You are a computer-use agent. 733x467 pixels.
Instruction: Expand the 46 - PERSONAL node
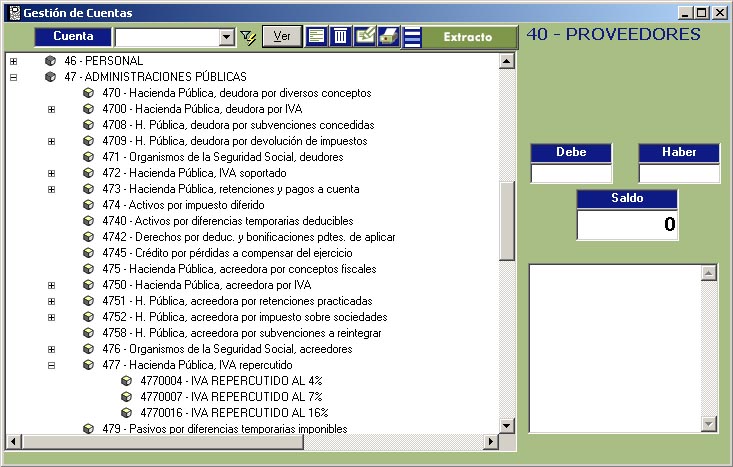[x=14, y=61]
